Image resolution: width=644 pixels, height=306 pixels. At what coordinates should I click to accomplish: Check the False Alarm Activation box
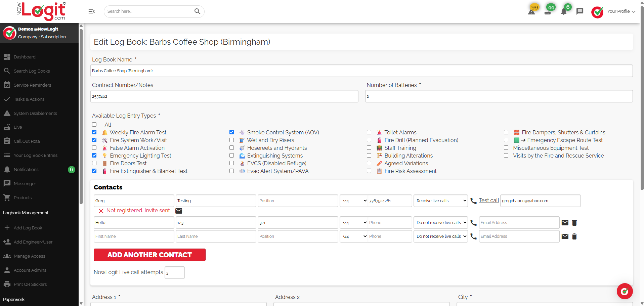(x=94, y=148)
